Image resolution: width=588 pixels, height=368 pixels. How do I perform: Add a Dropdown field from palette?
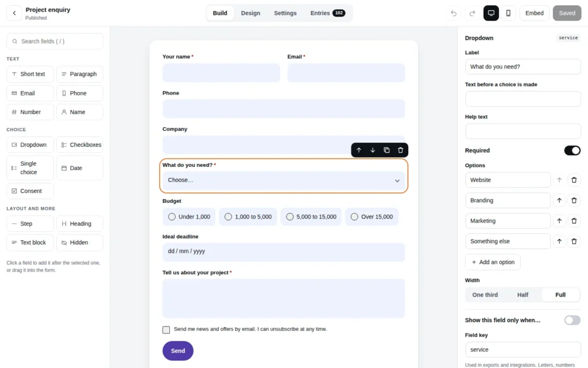pos(30,144)
